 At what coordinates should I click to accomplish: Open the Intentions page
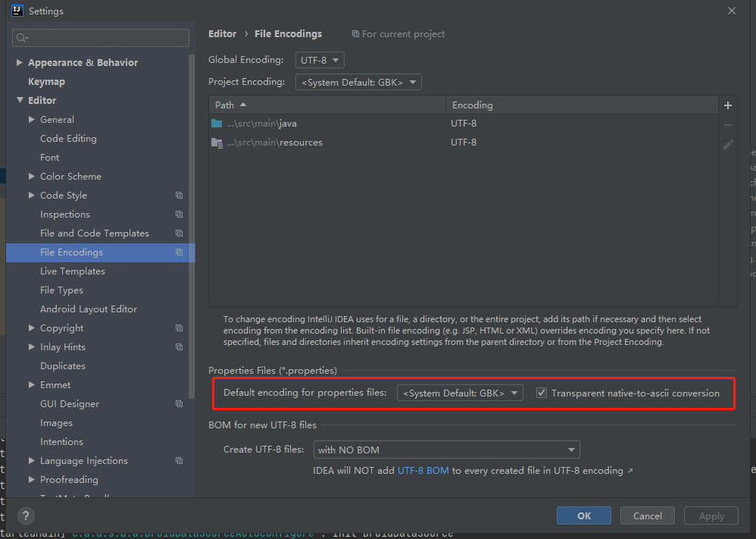click(x=61, y=441)
